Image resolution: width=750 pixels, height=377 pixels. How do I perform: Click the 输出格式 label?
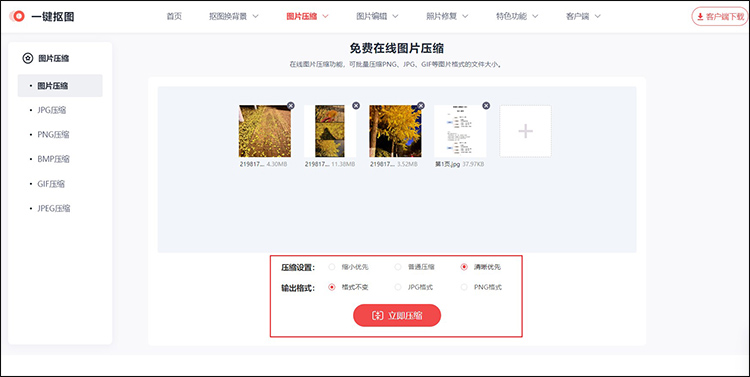click(x=298, y=288)
